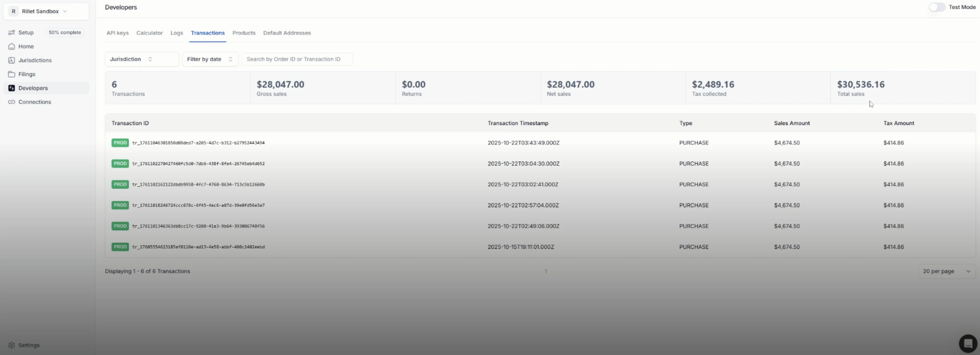Click timestamp 2025-10-22T03:04:30.000Z
Image resolution: width=980 pixels, height=355 pixels.
523,164
